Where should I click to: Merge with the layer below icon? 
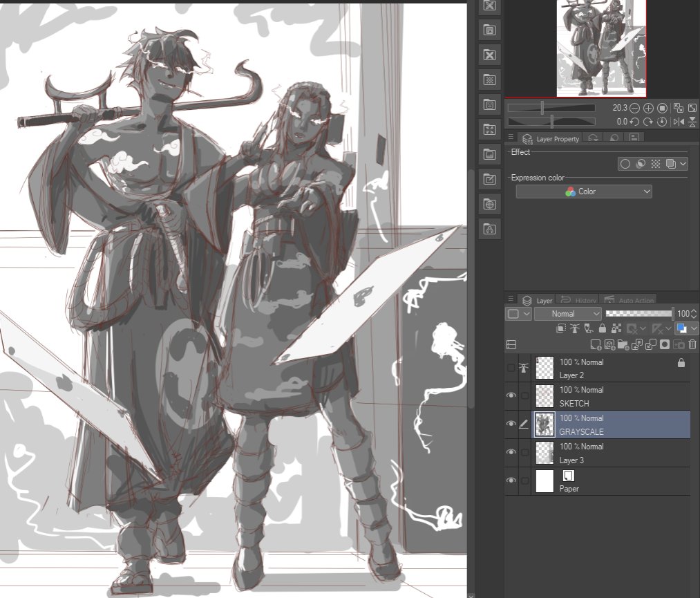pos(651,344)
